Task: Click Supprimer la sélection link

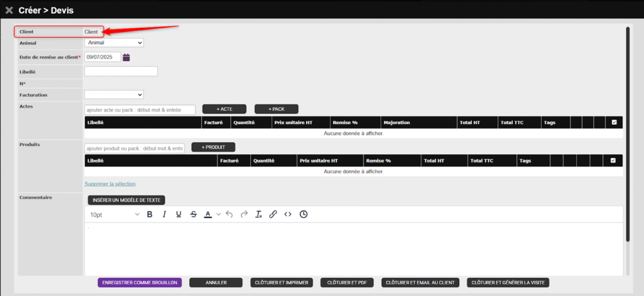Action: click(110, 184)
